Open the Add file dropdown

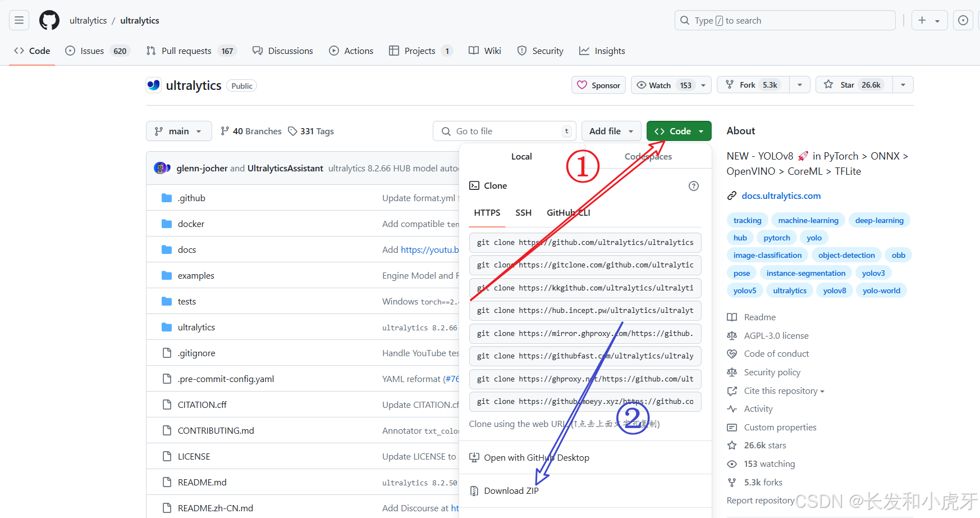(611, 131)
